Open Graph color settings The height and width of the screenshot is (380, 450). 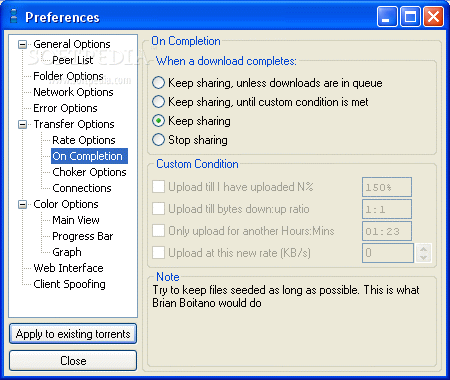tap(67, 252)
